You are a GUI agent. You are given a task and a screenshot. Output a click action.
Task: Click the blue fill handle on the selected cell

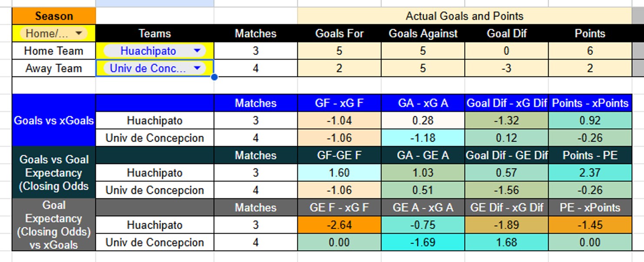pos(213,77)
